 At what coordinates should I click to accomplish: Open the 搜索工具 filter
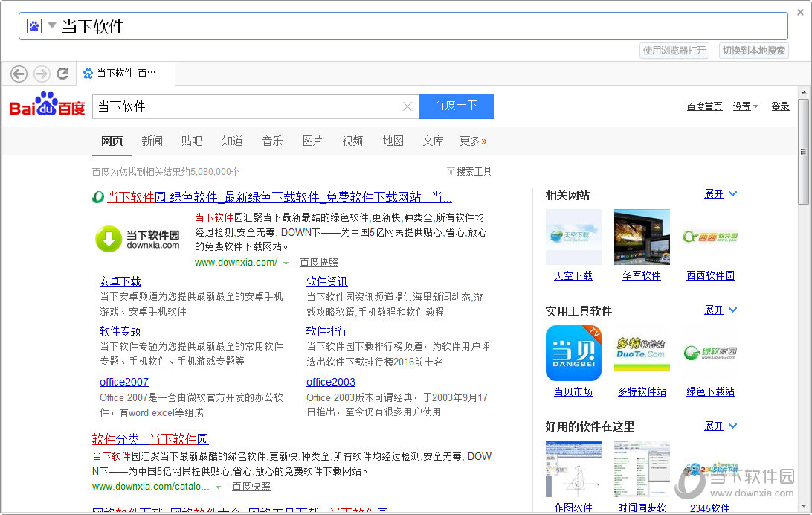point(469,171)
